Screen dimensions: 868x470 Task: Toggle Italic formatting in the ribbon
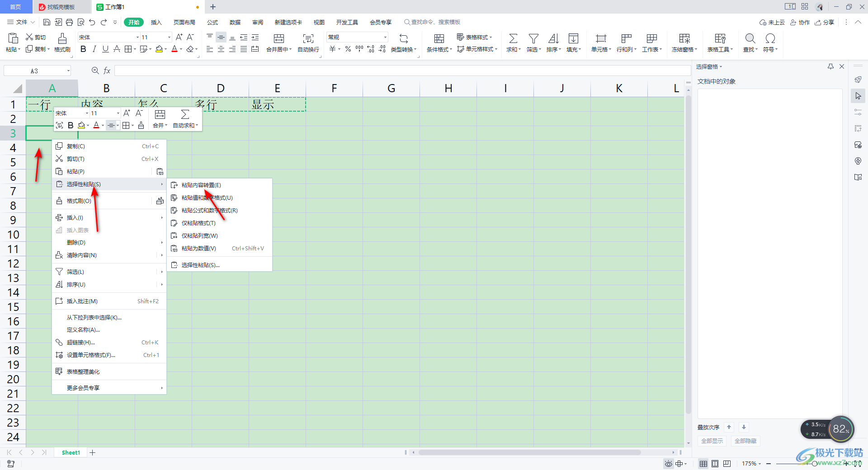click(x=94, y=49)
